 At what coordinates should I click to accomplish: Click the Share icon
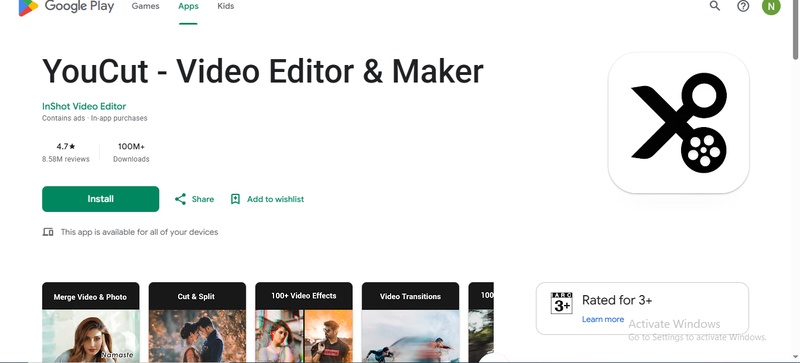tap(180, 199)
